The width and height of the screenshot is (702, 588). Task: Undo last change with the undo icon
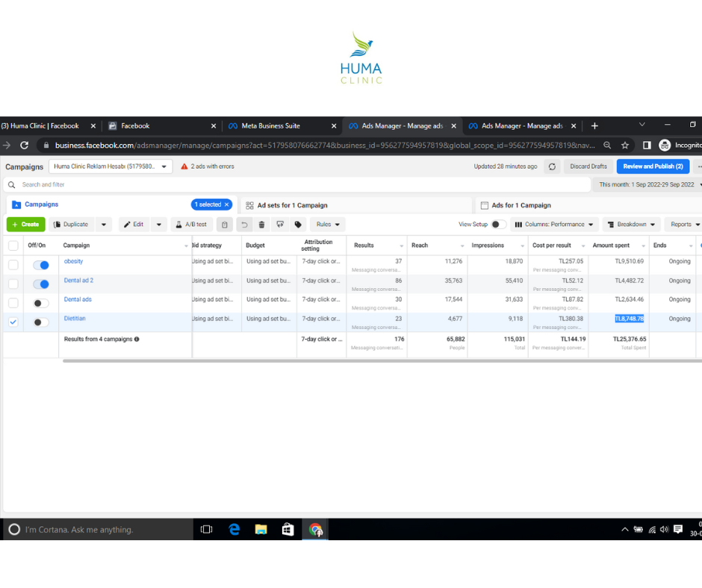point(244,225)
